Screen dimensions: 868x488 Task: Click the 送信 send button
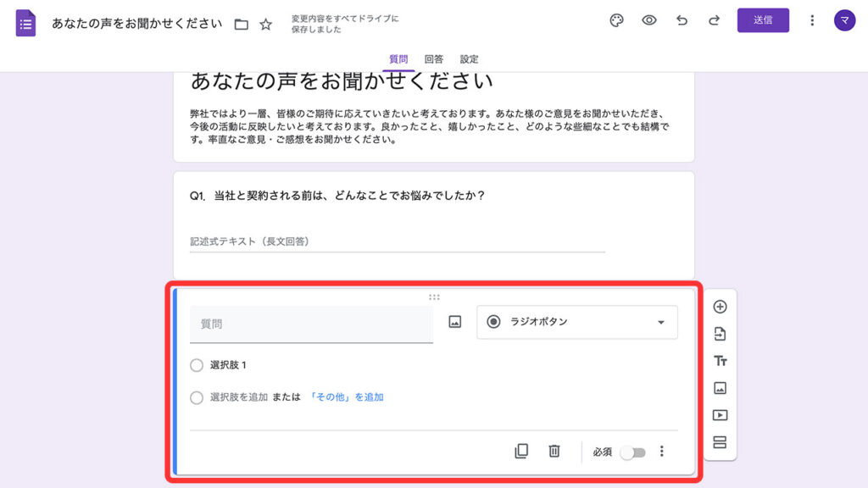(x=763, y=20)
